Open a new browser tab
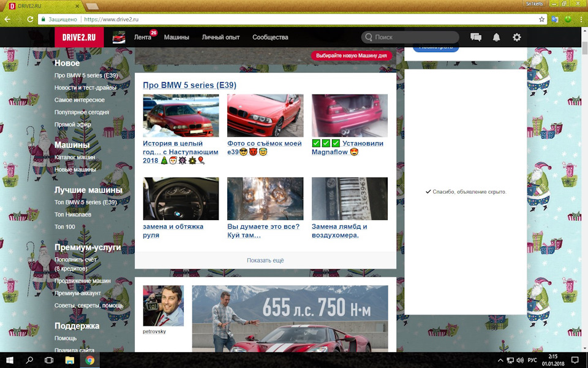 point(92,6)
